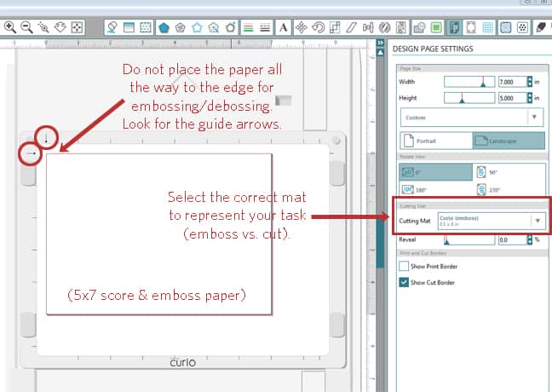The height and width of the screenshot is (392, 552).
Task: Open the Move panel arrows icon
Action: point(302,27)
